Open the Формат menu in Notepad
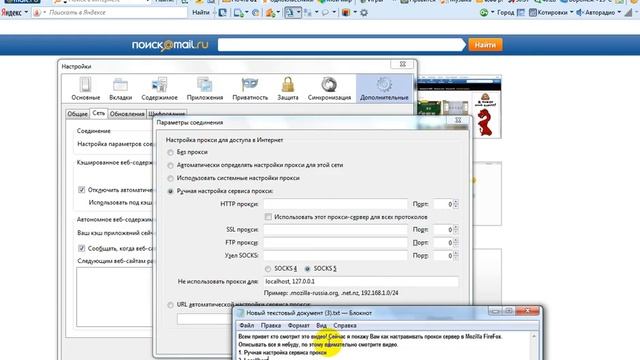This screenshot has width=640, height=360. pyautogui.click(x=298, y=326)
